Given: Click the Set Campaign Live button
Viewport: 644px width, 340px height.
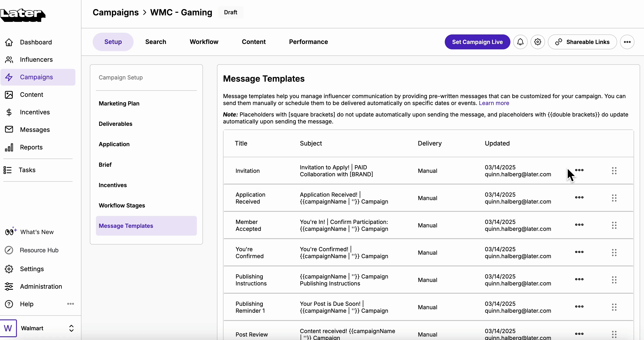Looking at the screenshot, I should 477,42.
